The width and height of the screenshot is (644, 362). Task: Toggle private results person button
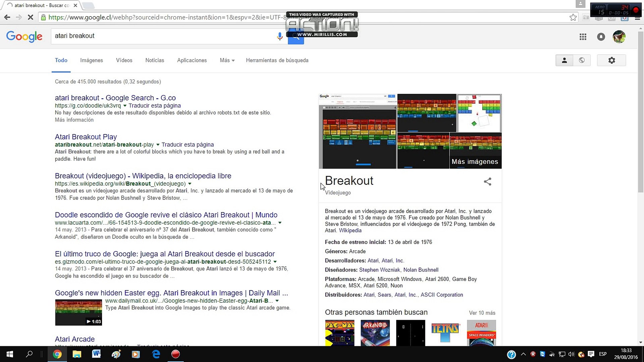coord(564,60)
